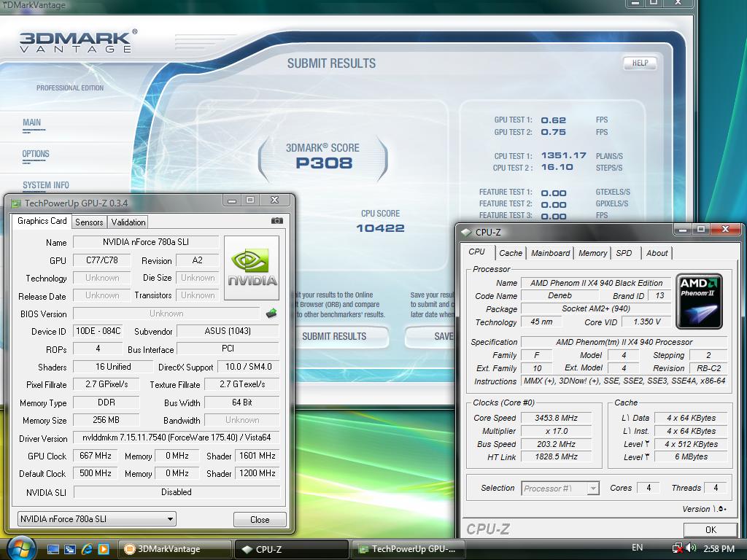Click the Driver Version field in GPU-Z
This screenshot has width=747, height=560.
tap(177, 437)
